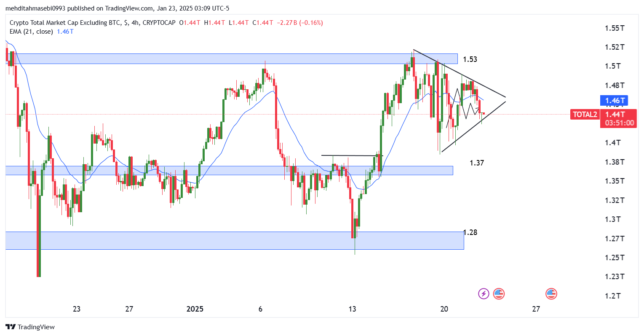Click the 1.38T price axis value
Screen dimensions: 644x336
[x=615, y=162]
